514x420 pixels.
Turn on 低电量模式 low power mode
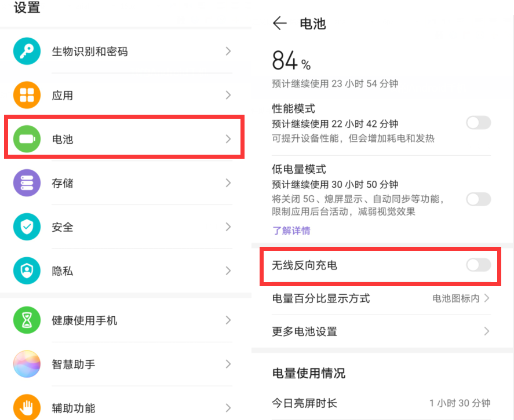tap(478, 199)
